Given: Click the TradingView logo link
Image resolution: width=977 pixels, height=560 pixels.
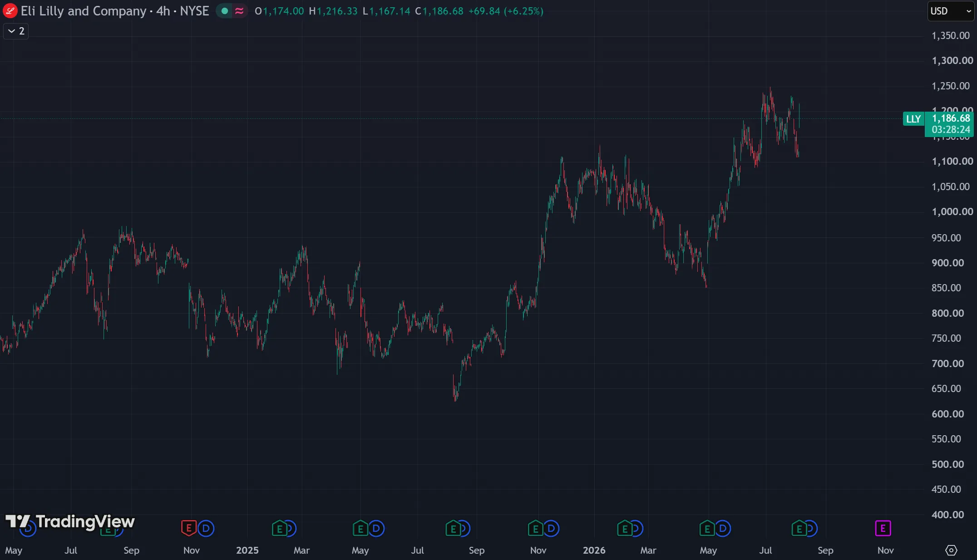Looking at the screenshot, I should click(70, 521).
